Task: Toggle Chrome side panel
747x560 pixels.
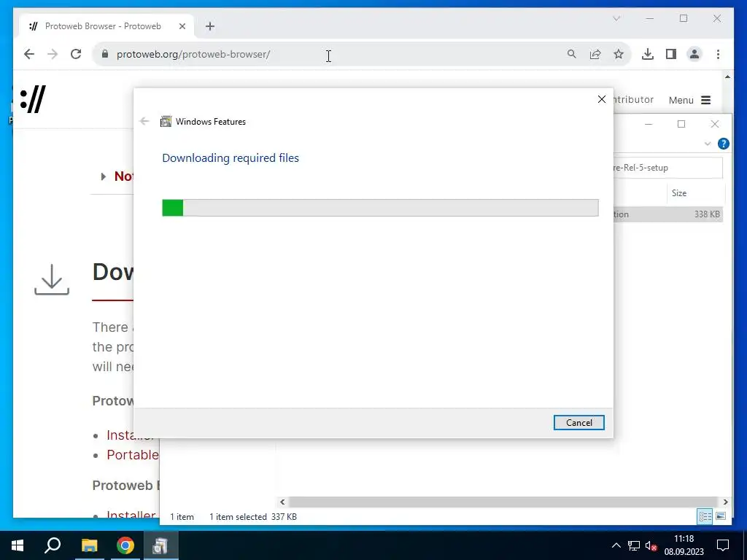Action: (x=671, y=54)
